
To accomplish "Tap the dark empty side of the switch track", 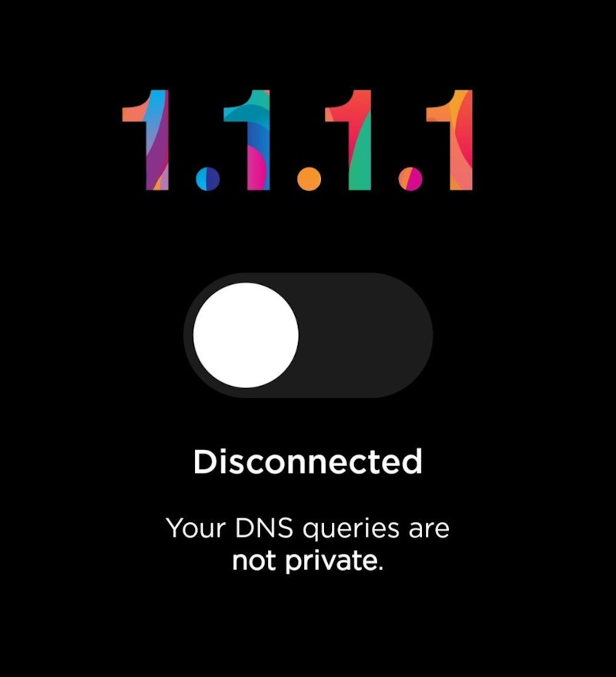I will click(367, 335).
